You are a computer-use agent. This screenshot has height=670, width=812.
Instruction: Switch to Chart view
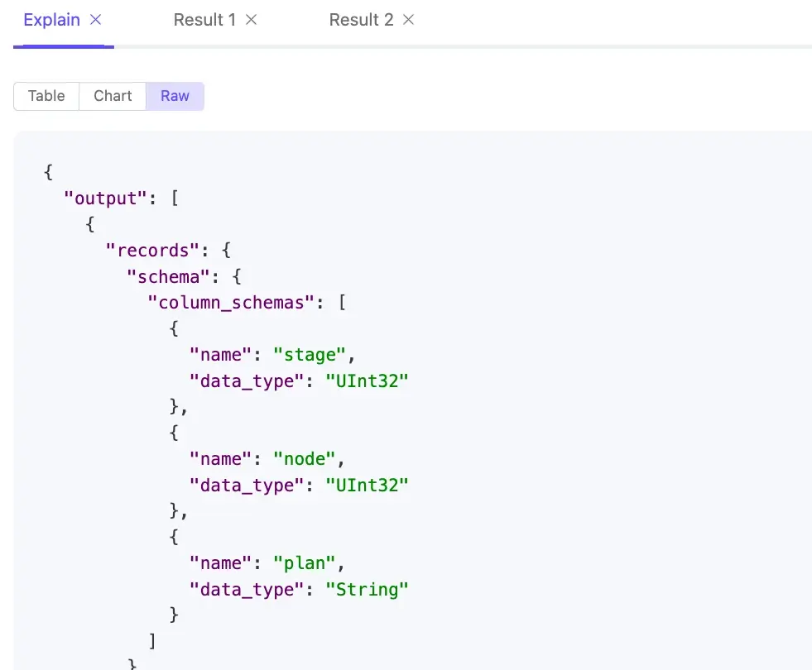point(113,96)
